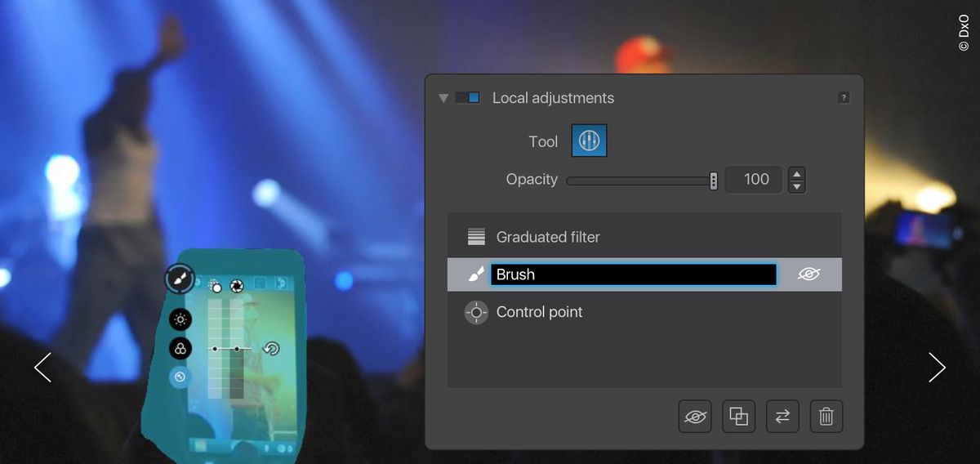
Task: Click the Brush mask name field
Action: coord(633,274)
